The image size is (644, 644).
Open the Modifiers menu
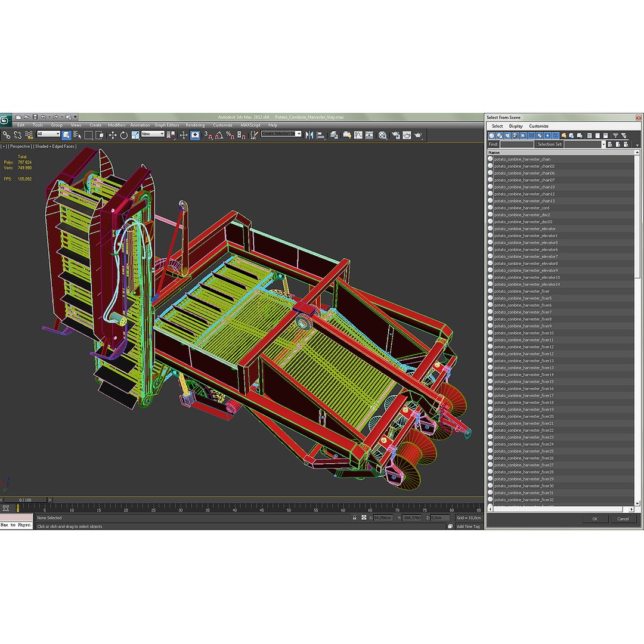(117, 125)
